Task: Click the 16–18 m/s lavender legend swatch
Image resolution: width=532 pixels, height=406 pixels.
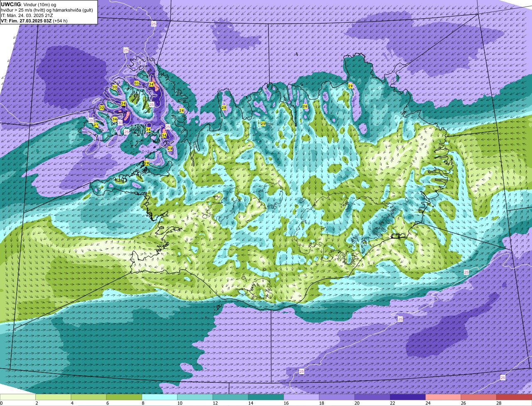Action: click(301, 397)
